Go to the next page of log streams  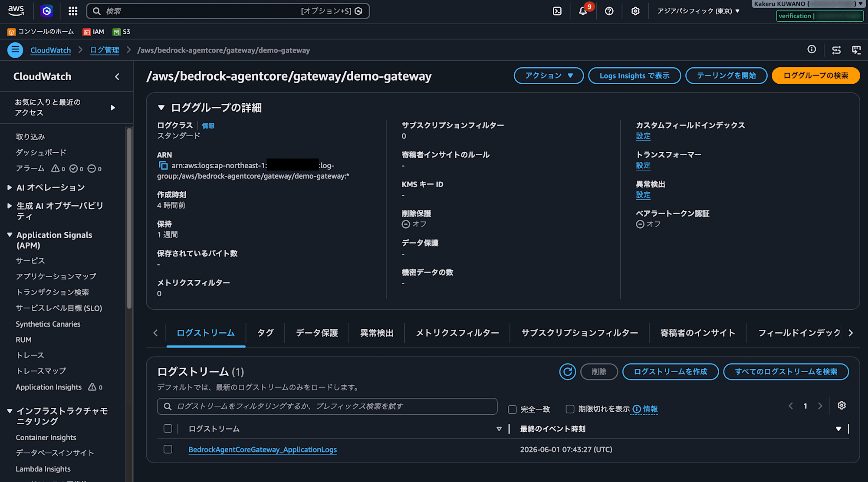point(820,406)
